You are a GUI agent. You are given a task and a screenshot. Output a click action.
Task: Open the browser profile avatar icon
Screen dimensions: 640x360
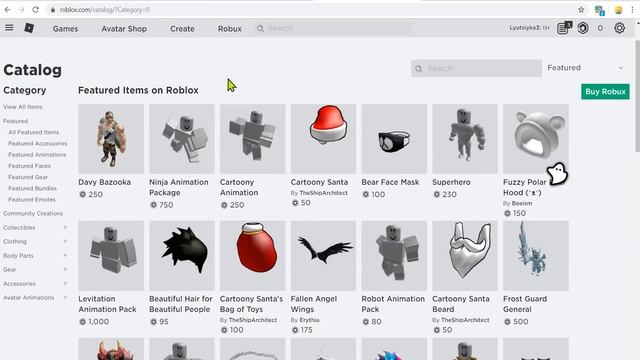[x=619, y=10]
